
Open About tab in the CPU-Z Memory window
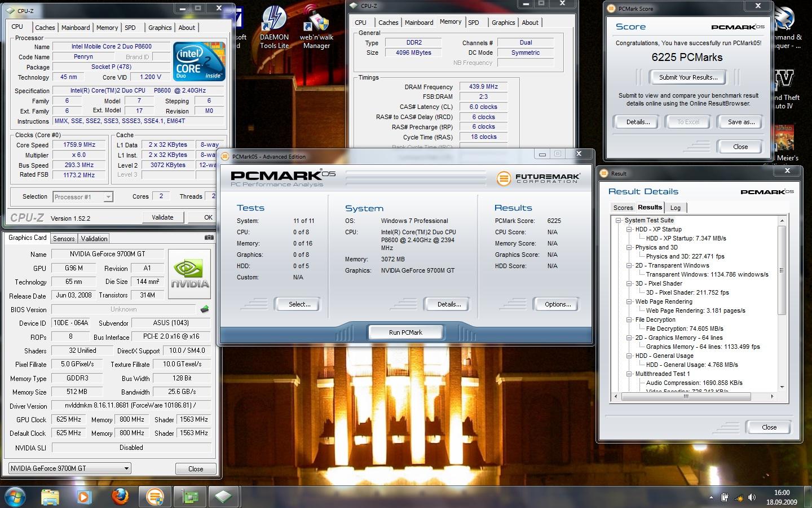pos(530,23)
